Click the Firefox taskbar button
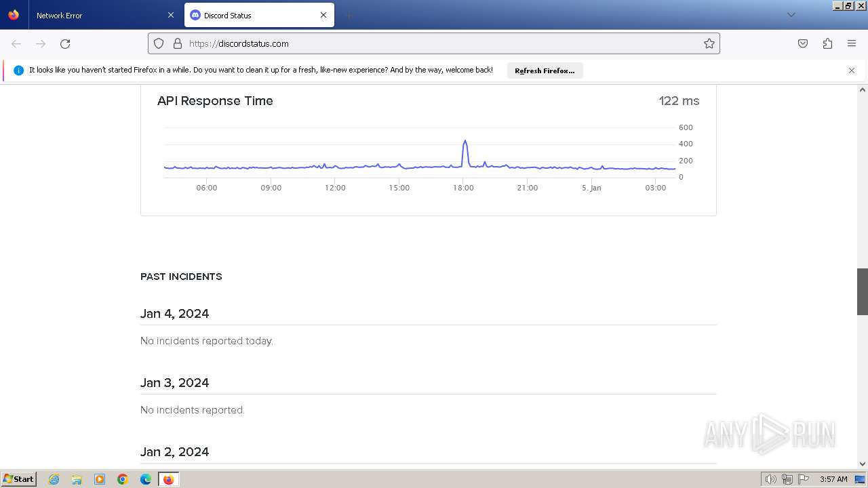Screen dimensions: 868x488 pos(168,479)
